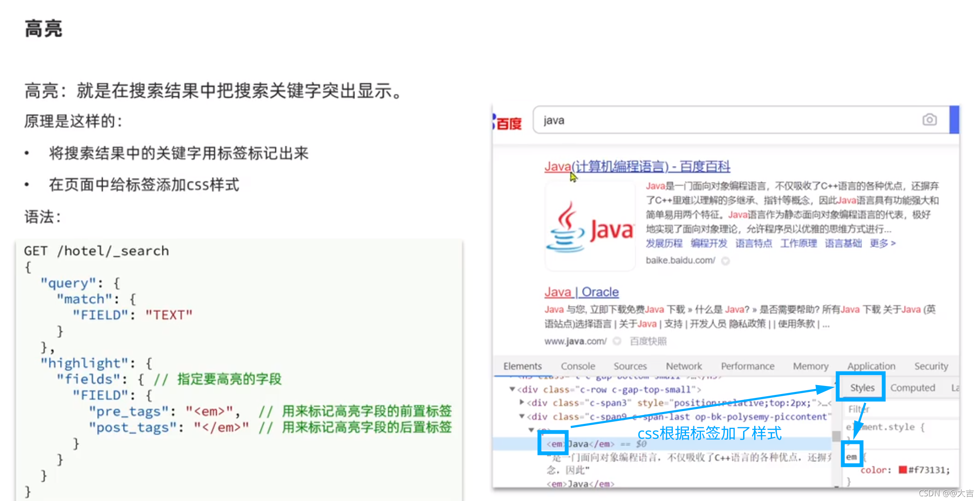This screenshot has width=980, height=501.
Task: Switch to the Memory devtools tab
Action: [810, 366]
